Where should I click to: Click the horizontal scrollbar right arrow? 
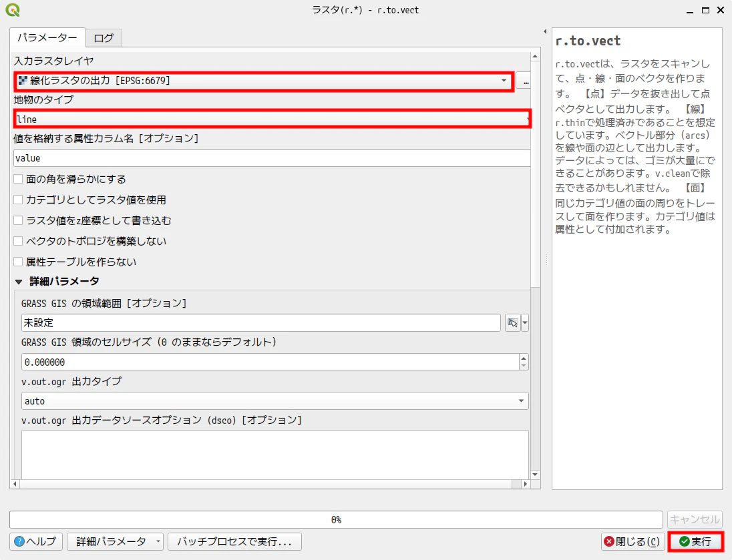[526, 484]
